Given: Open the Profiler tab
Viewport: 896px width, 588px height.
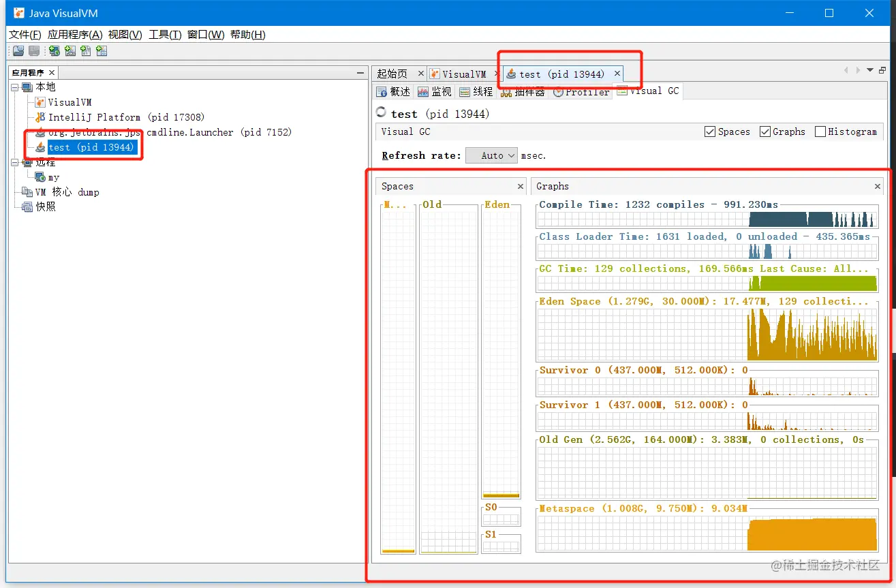Looking at the screenshot, I should tap(581, 91).
